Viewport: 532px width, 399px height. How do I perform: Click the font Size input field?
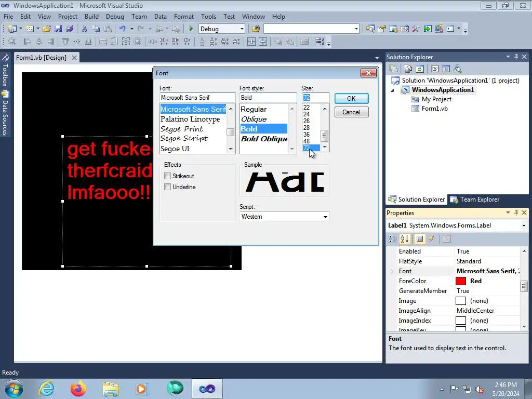(315, 98)
